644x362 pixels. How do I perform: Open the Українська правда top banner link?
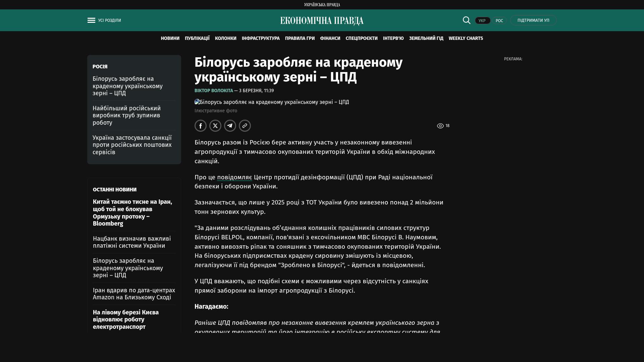click(322, 5)
